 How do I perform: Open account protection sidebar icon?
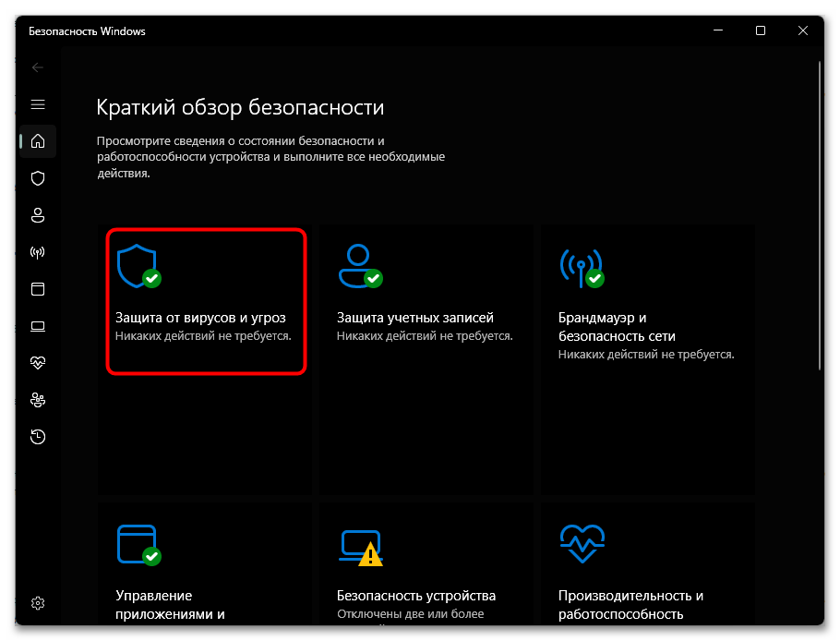click(38, 215)
